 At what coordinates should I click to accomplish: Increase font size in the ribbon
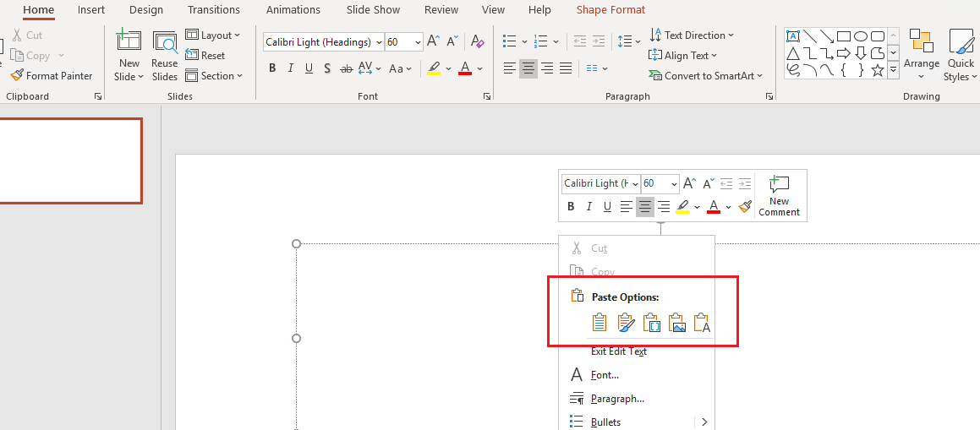coord(433,41)
